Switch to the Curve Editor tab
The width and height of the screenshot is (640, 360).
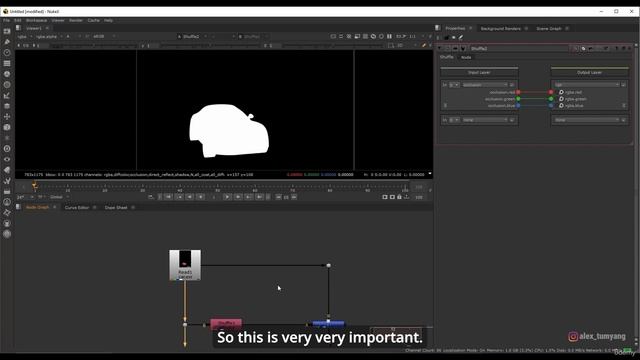pos(77,207)
